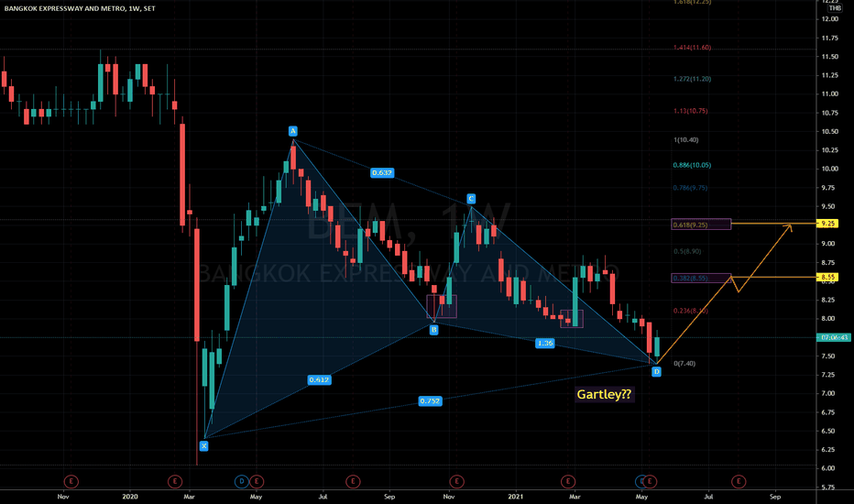
Task: Select the C point pattern label
Action: click(471, 199)
